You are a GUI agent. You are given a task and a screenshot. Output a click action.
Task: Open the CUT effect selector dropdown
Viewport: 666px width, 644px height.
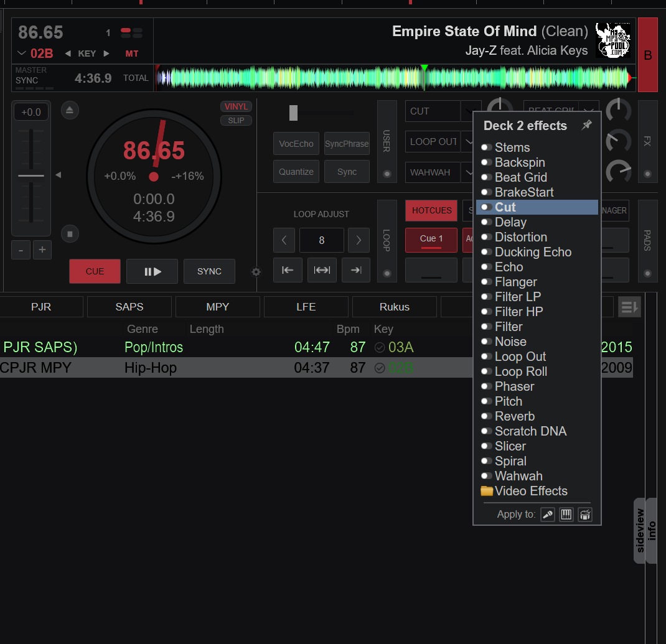471,111
